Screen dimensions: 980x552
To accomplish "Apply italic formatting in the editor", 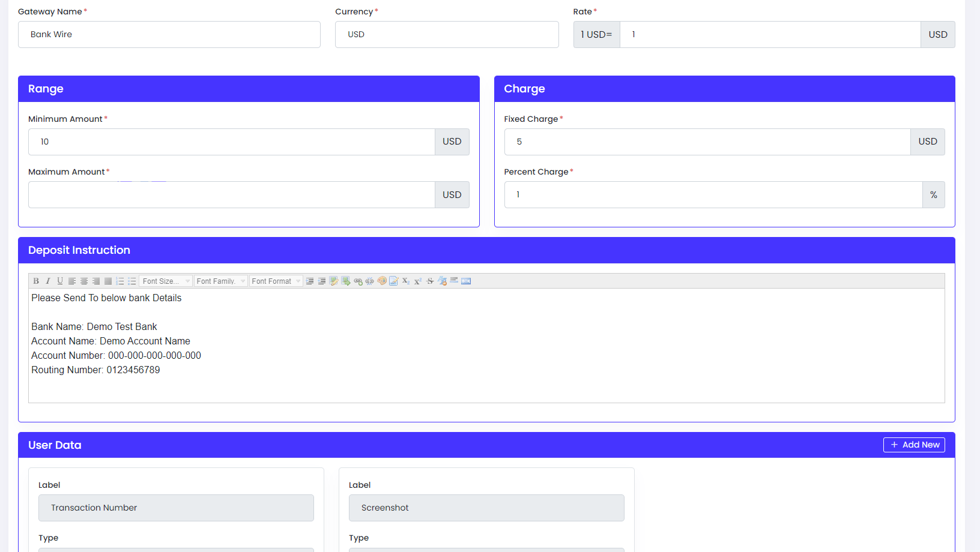I will click(48, 281).
